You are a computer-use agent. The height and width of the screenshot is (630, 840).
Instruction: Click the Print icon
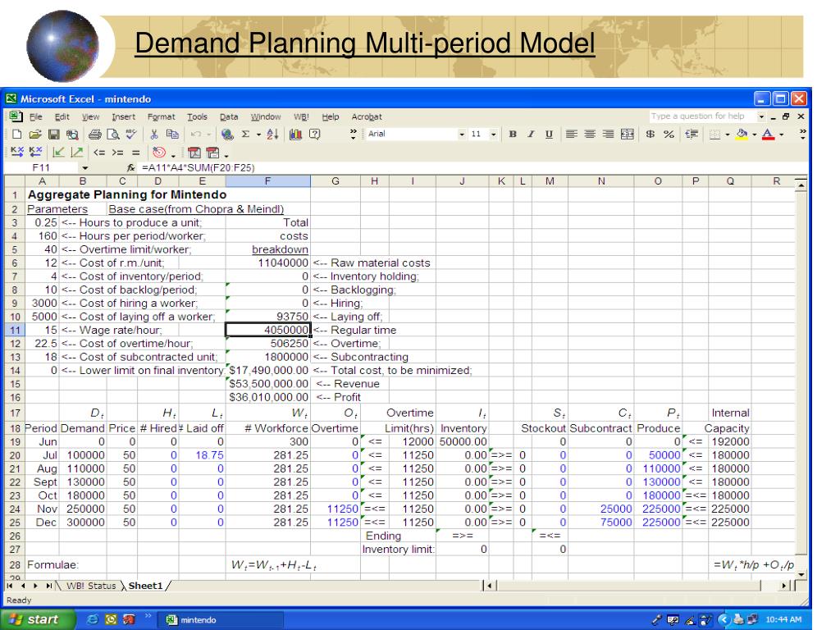click(95, 135)
